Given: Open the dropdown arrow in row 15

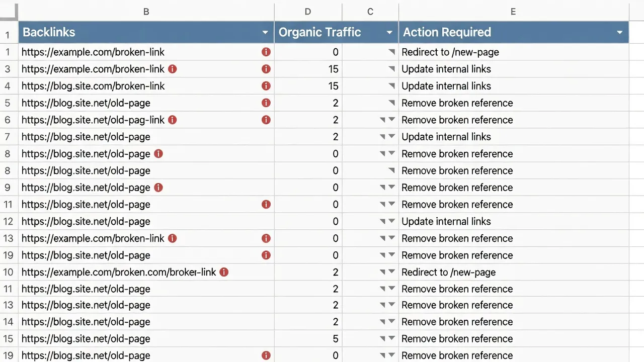Looking at the screenshot, I should point(391,339).
